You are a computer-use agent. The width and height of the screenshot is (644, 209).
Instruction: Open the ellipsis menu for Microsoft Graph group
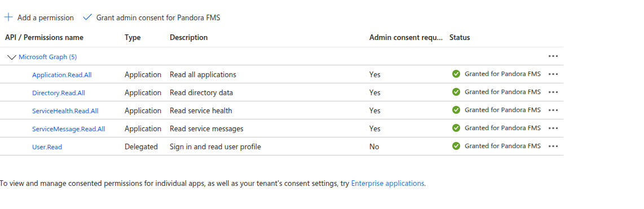click(553, 56)
